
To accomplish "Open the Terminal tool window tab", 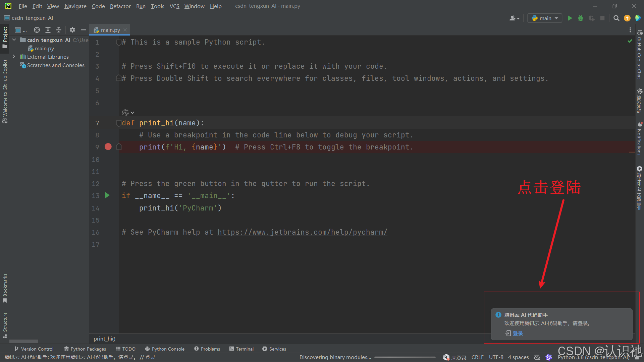I will [241, 349].
